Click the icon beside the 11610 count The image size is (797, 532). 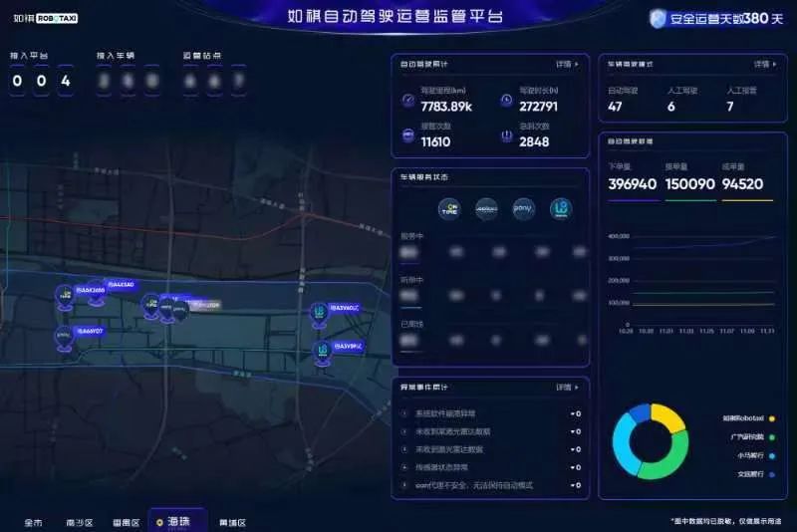coord(408,135)
